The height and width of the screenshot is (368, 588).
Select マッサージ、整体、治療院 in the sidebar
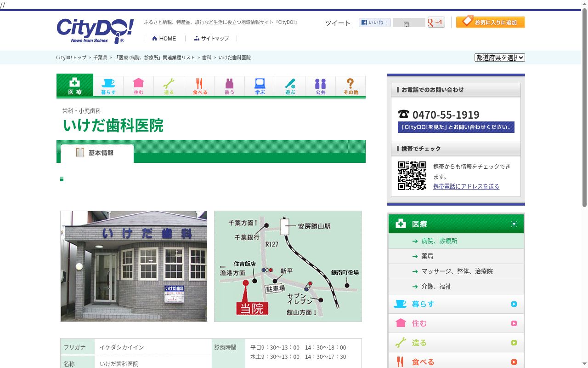coord(456,271)
